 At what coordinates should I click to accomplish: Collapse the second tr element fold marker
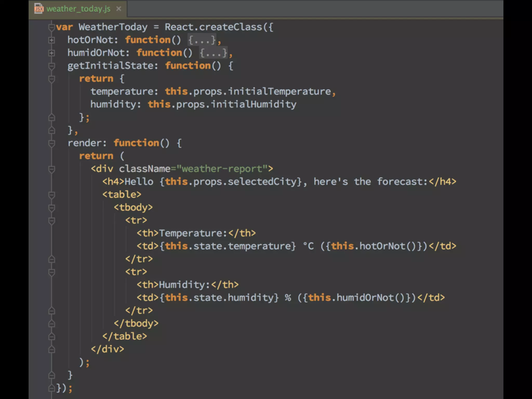pyautogui.click(x=52, y=272)
